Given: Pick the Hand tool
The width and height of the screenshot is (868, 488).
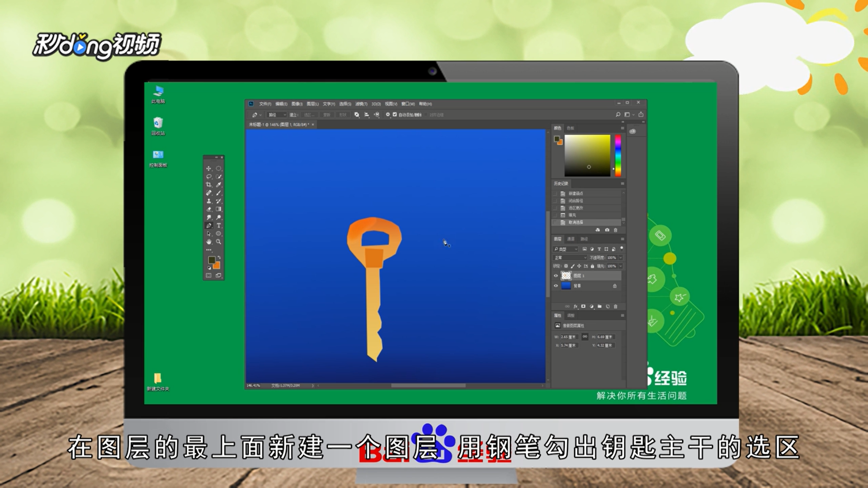Looking at the screenshot, I should click(x=209, y=242).
